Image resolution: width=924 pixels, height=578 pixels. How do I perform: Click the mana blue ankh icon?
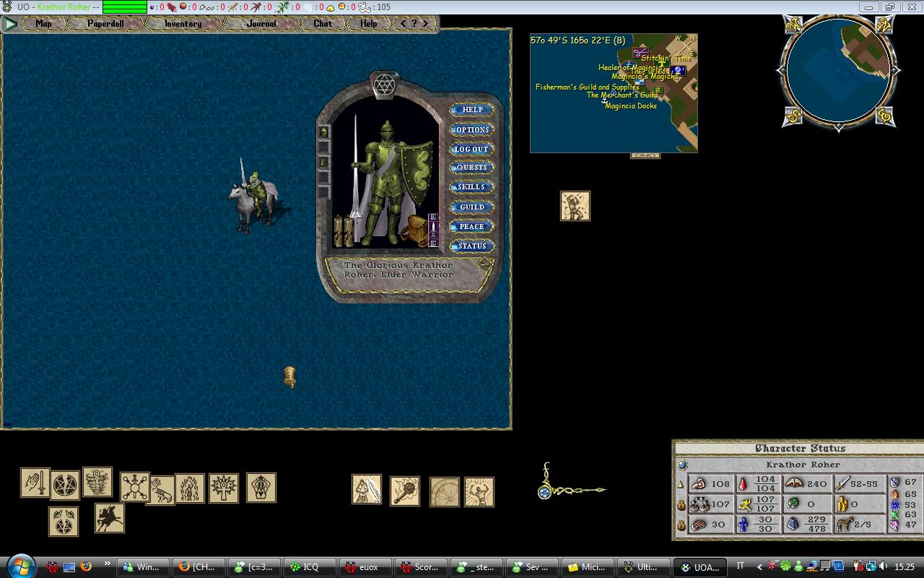pyautogui.click(x=744, y=525)
